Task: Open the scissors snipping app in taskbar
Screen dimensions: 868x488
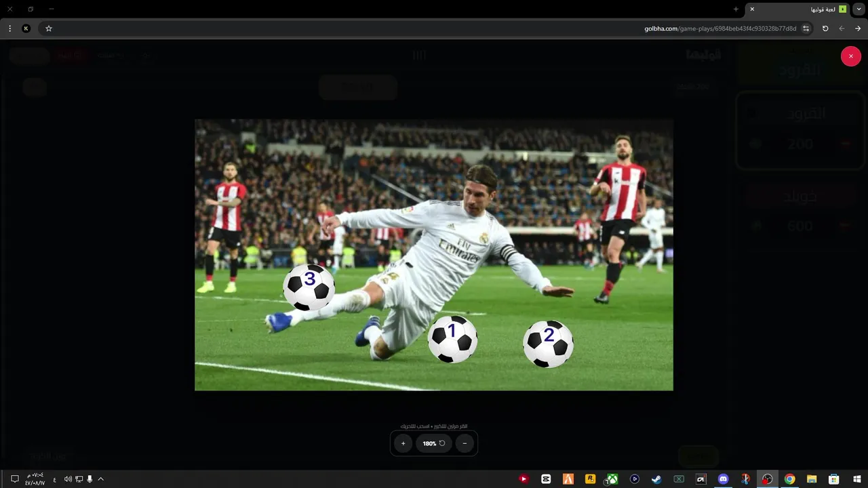Action: [x=745, y=479]
